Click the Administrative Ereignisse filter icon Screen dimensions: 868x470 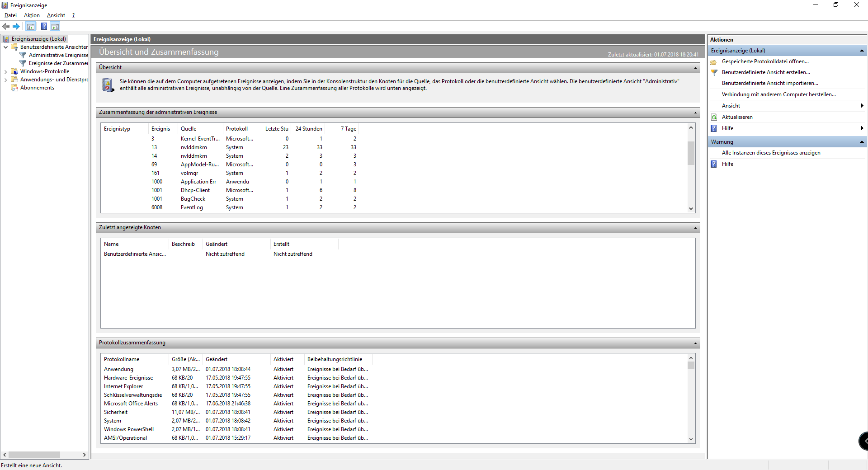coord(23,55)
